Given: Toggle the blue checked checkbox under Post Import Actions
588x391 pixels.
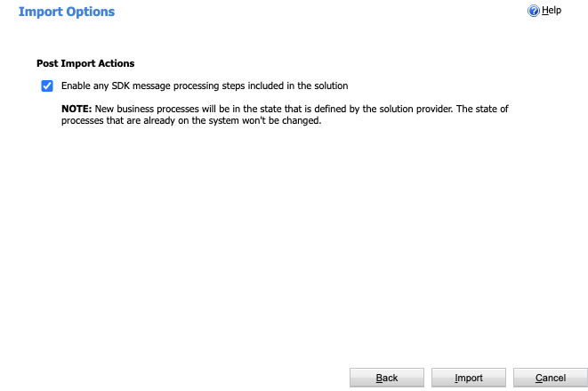Looking at the screenshot, I should 47,86.
